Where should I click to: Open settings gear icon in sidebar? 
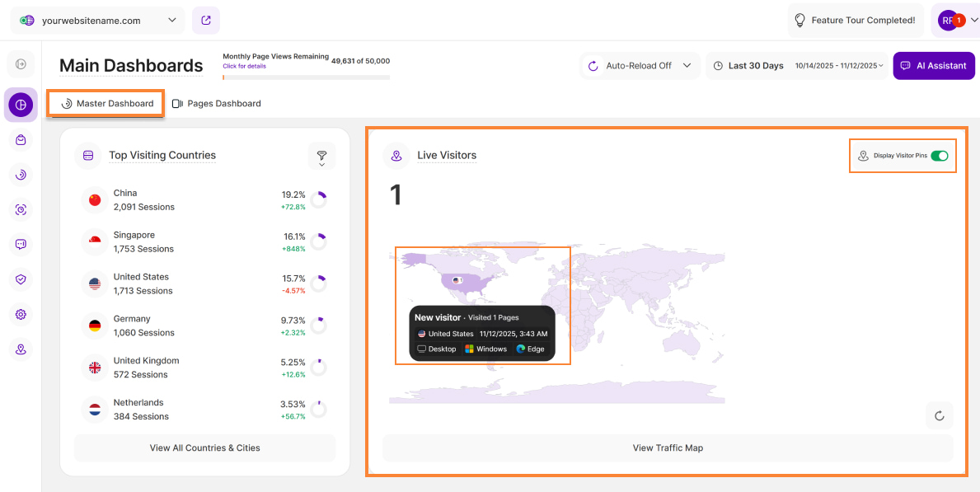pos(21,315)
